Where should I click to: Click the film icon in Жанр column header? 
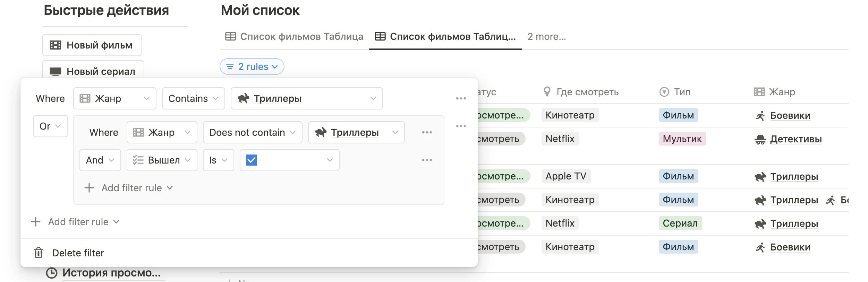pyautogui.click(x=759, y=92)
